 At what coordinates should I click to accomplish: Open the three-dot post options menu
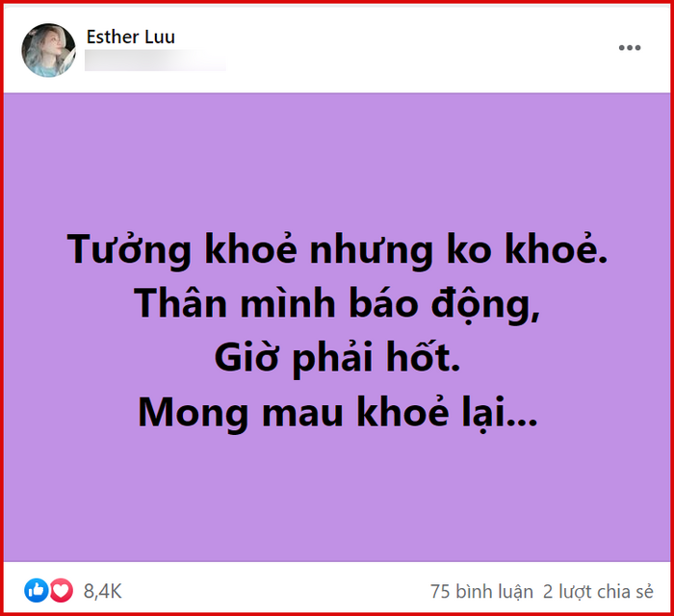pos(630,48)
